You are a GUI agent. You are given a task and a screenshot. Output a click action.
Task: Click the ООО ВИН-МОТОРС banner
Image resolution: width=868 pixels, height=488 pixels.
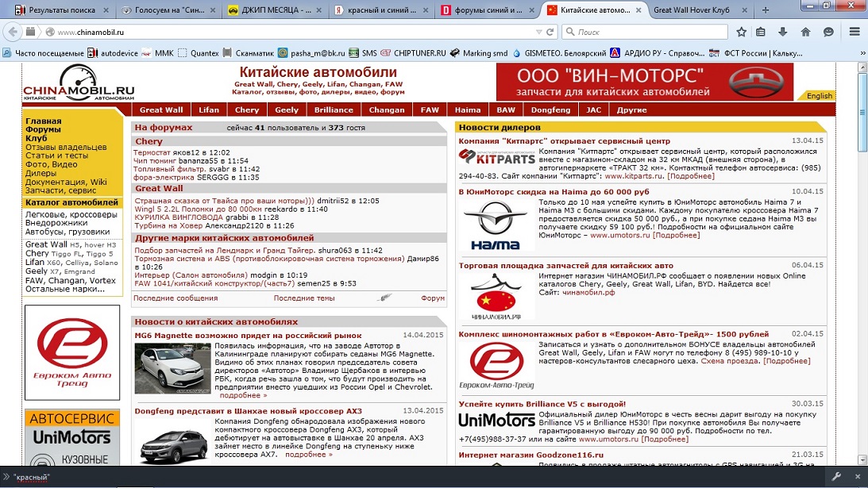coord(644,82)
